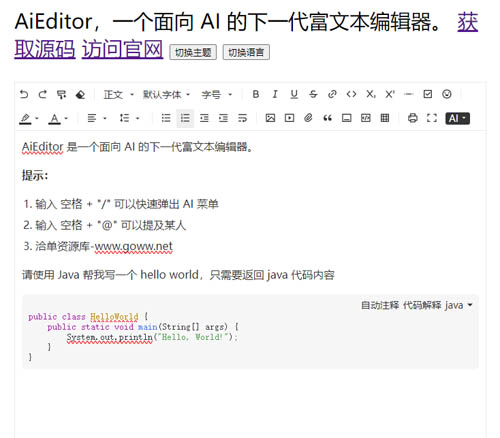Click 自动注释 in the code block
Viewport: 500px width, 438px height.
[x=380, y=305]
